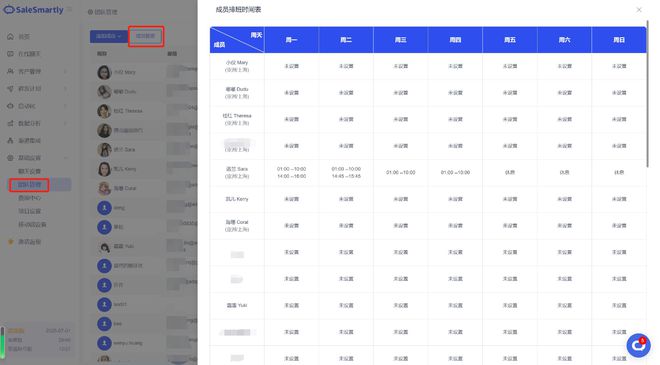Select the customer management people icon
Screen dimensions: 660x365
[11, 72]
